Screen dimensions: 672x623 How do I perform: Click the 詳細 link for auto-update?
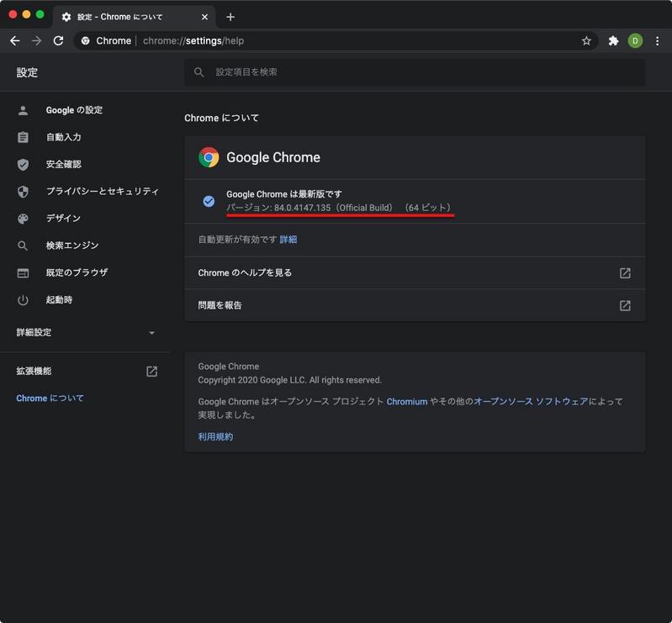click(x=288, y=240)
